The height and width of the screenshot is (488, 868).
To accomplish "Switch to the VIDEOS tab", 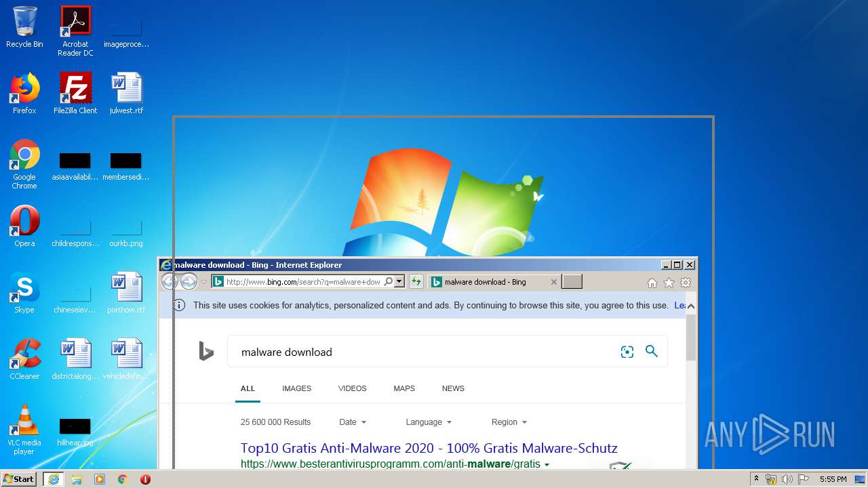I will point(352,388).
